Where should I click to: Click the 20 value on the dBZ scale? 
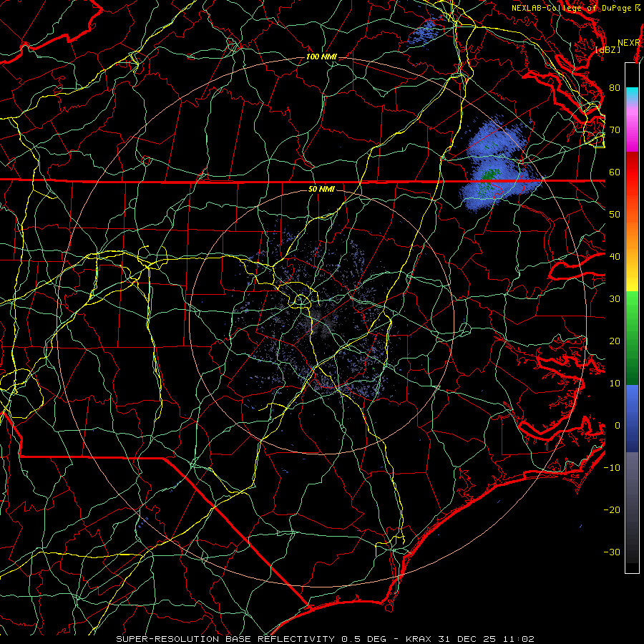pos(615,341)
